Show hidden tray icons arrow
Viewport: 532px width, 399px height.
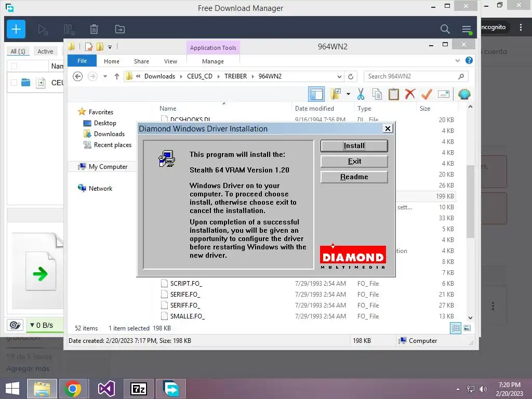click(x=458, y=389)
